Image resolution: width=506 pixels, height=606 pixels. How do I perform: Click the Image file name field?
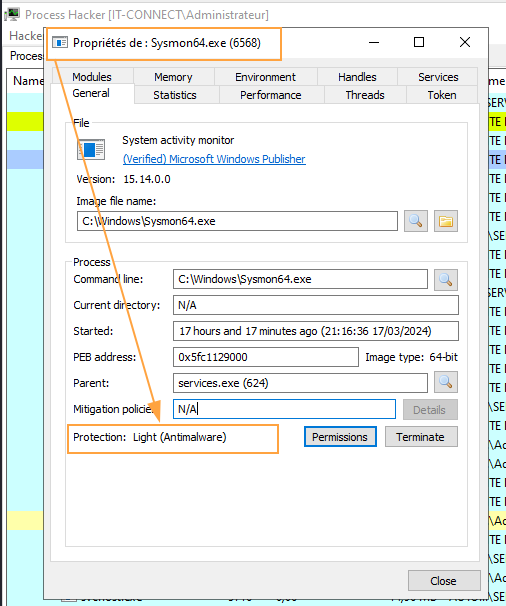[x=237, y=221]
